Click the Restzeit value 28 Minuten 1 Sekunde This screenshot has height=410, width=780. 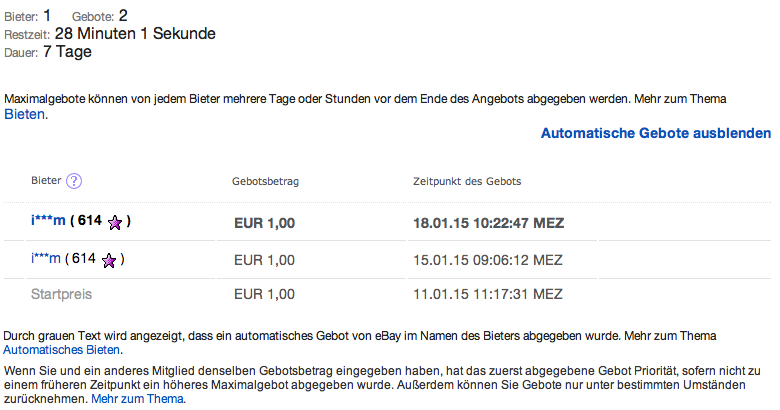point(135,33)
